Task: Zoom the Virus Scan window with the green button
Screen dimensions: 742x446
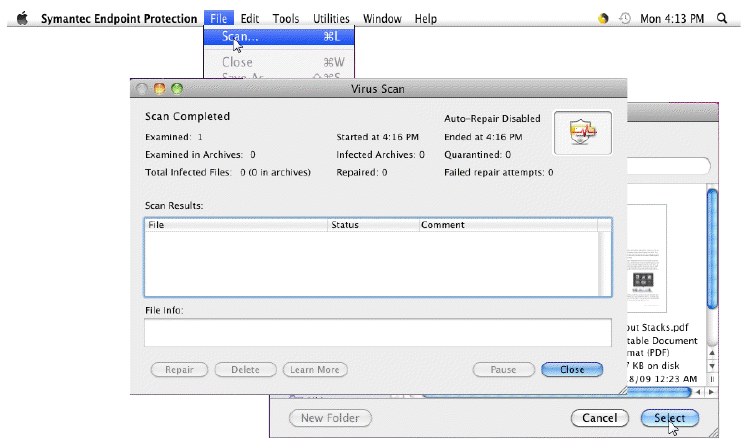Action: [x=177, y=89]
